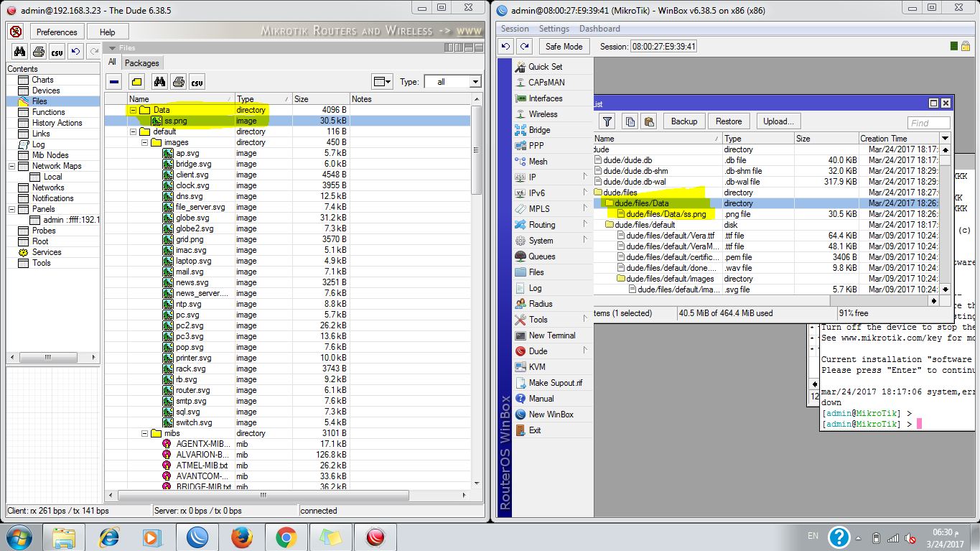This screenshot has height=551, width=980.
Task: Click the Backup button
Action: pos(683,121)
